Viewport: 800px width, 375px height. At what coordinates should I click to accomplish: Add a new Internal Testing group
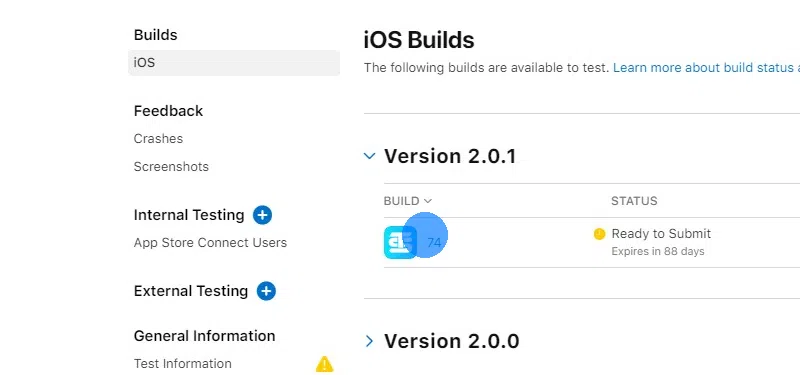click(262, 215)
